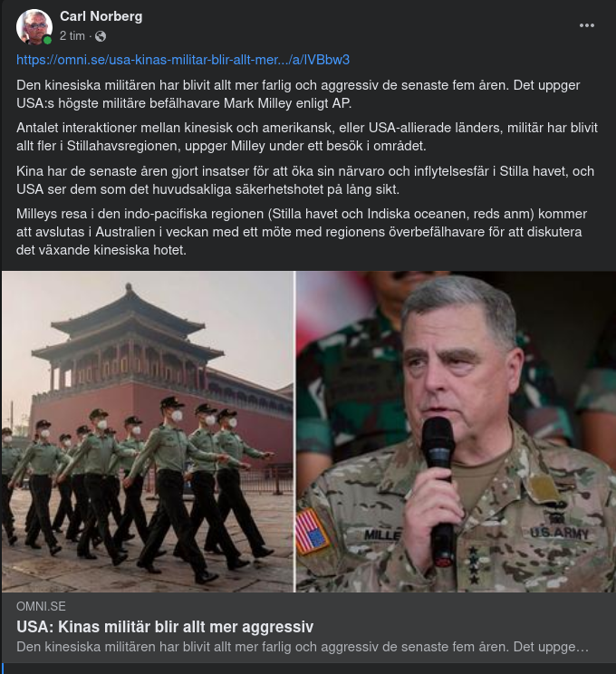616x674 pixels.
Task: Click the preview description under the headline
Action: click(x=303, y=647)
